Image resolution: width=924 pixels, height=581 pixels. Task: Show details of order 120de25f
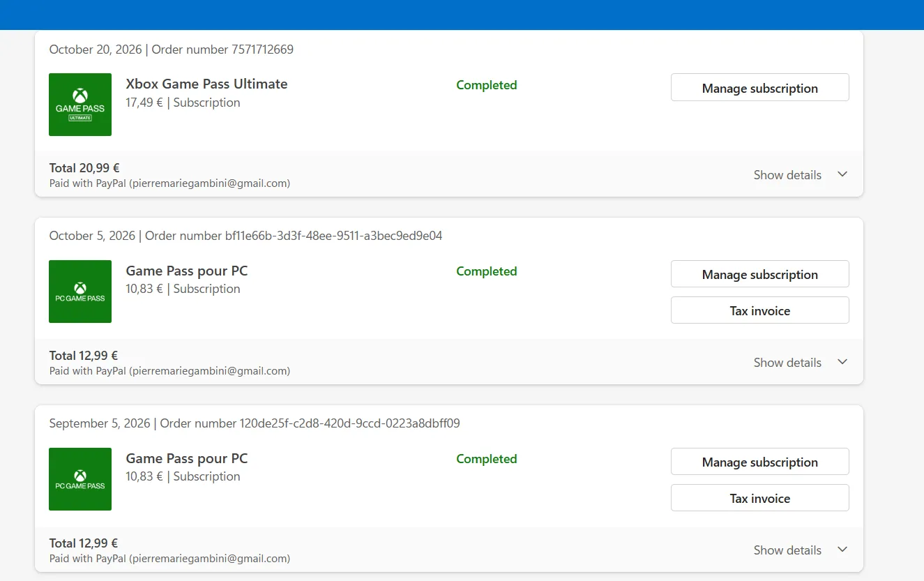click(x=787, y=550)
